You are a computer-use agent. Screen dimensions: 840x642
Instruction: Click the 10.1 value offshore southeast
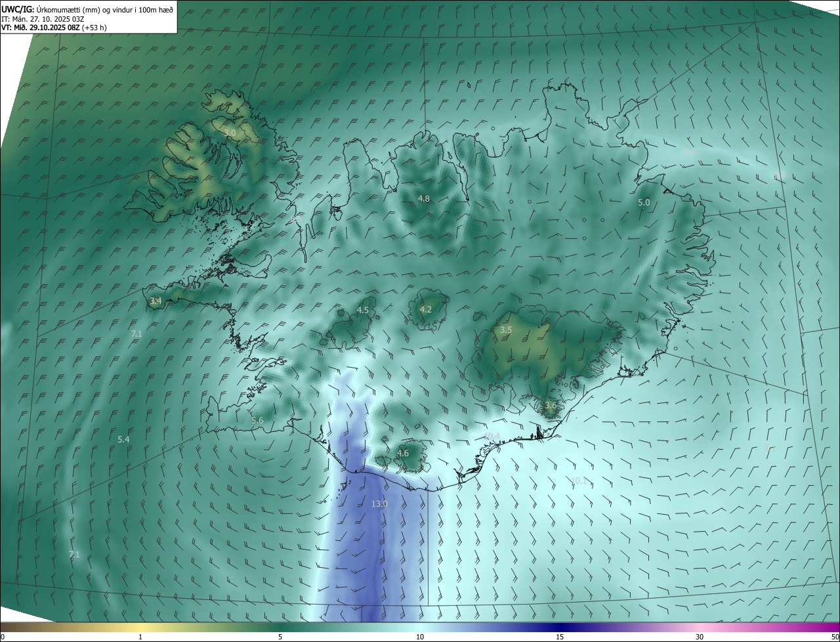click(579, 481)
